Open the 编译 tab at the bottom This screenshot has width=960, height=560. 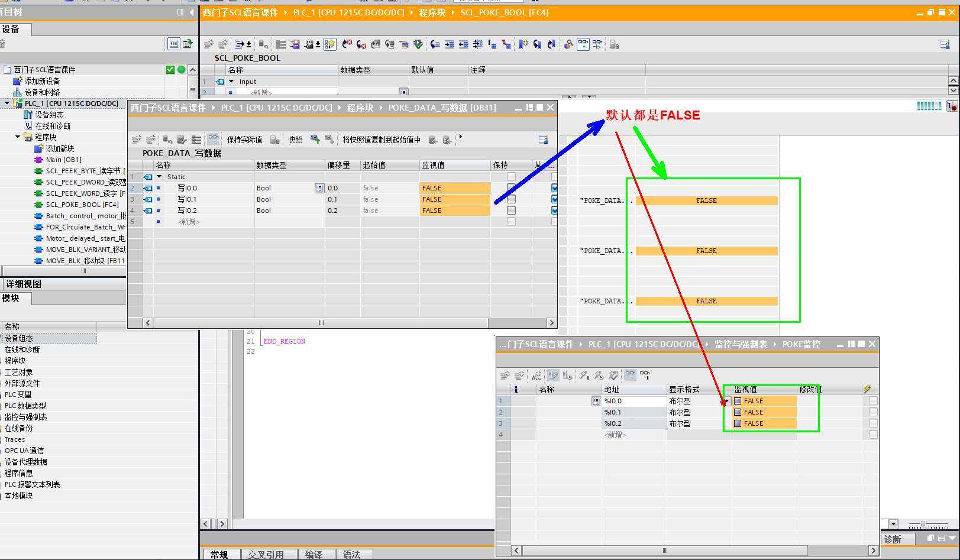[x=313, y=554]
